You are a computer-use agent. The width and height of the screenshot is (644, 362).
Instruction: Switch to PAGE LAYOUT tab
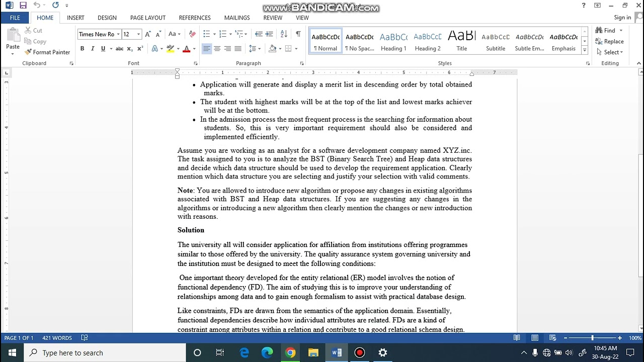pos(148,18)
